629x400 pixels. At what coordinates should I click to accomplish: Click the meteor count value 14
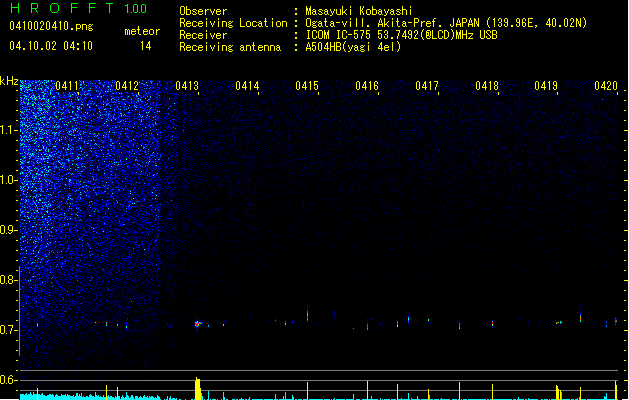(146, 46)
